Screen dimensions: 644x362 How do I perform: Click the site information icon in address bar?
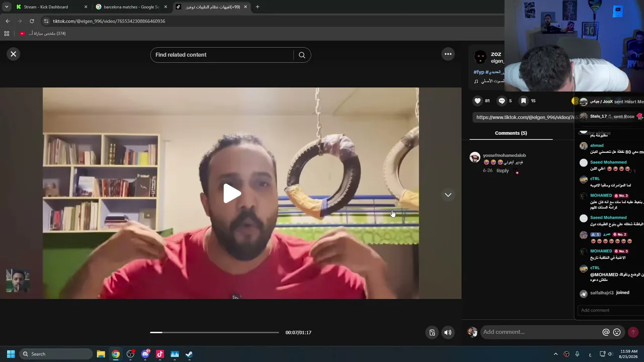[46, 21]
